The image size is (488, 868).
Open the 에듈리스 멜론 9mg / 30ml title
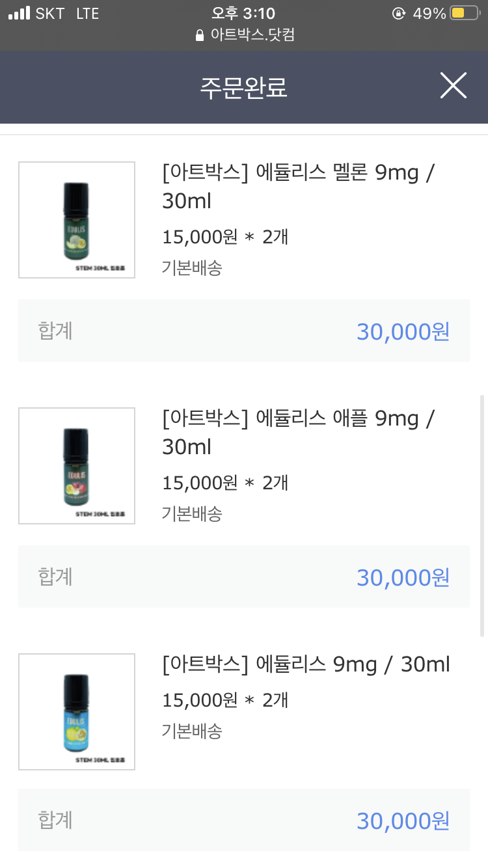(298, 187)
